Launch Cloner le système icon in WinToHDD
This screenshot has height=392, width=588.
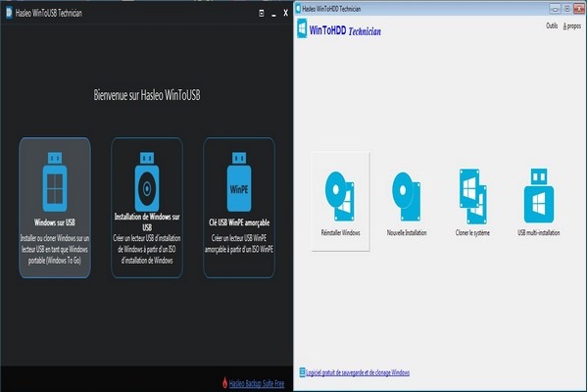473,196
